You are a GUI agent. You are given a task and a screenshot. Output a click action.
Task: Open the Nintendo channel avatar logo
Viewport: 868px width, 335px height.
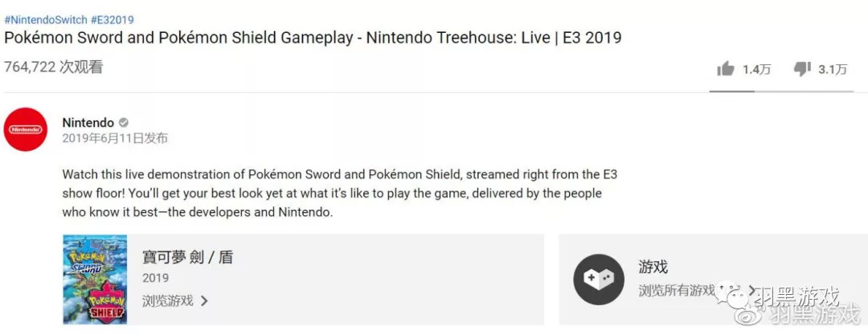coord(26,129)
